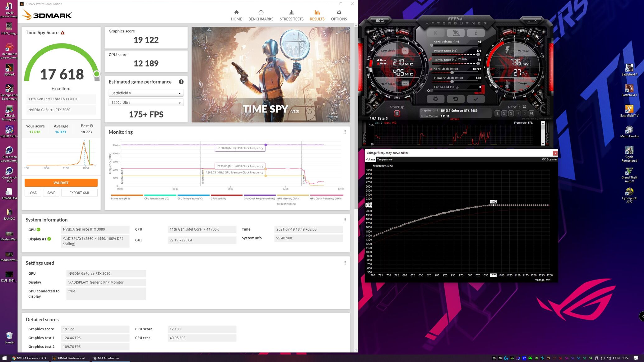644x362 pixels.
Task: Open Settings used three-dot menu
Action: (345, 263)
